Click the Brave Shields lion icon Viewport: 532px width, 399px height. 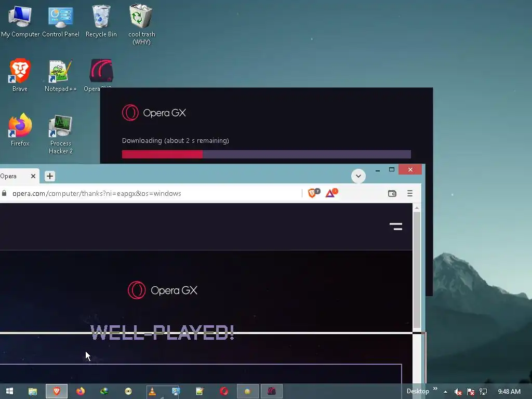[x=312, y=193]
